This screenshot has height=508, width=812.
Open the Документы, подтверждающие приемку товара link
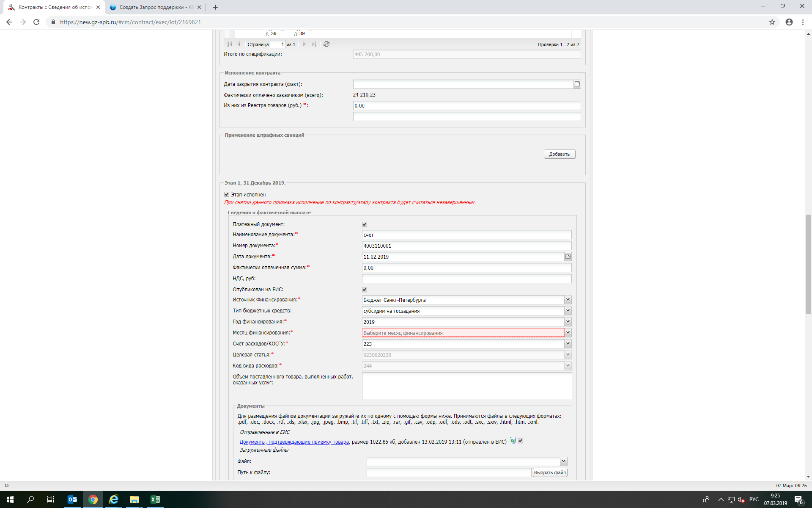tap(294, 442)
